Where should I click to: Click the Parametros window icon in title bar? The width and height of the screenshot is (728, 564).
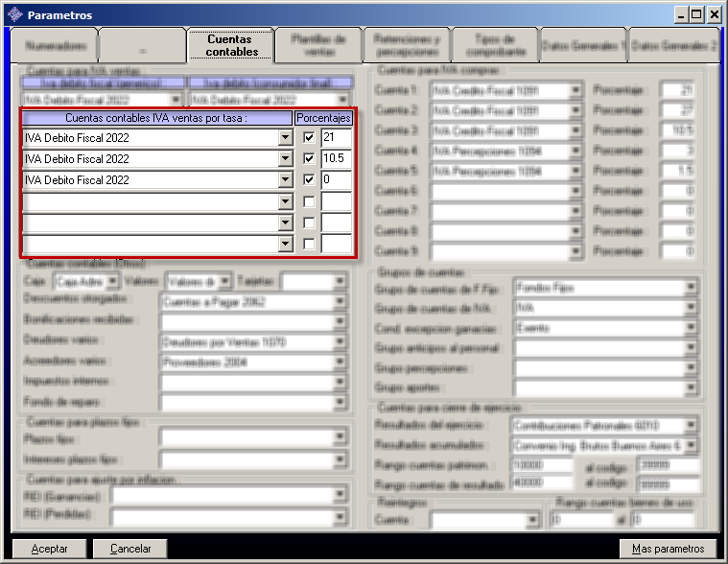point(14,14)
